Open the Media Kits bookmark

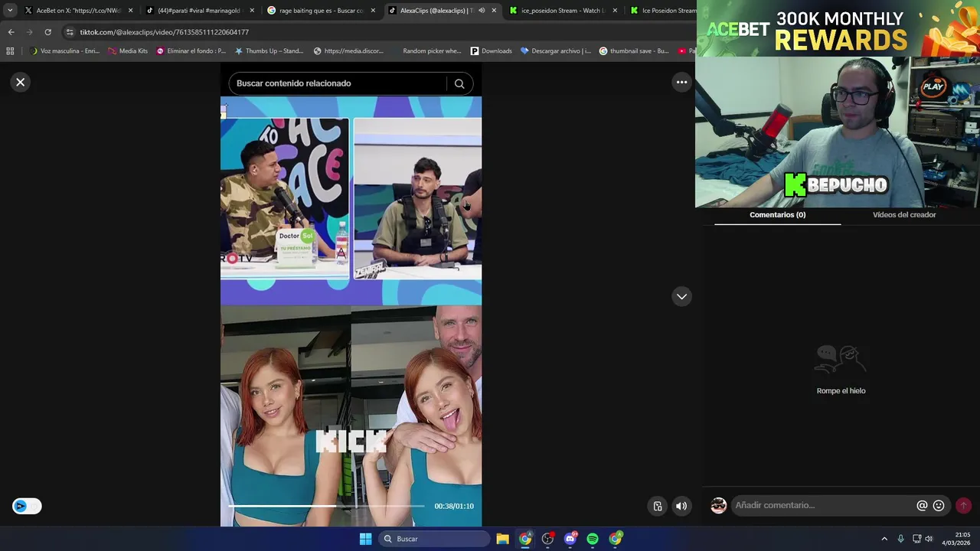127,51
